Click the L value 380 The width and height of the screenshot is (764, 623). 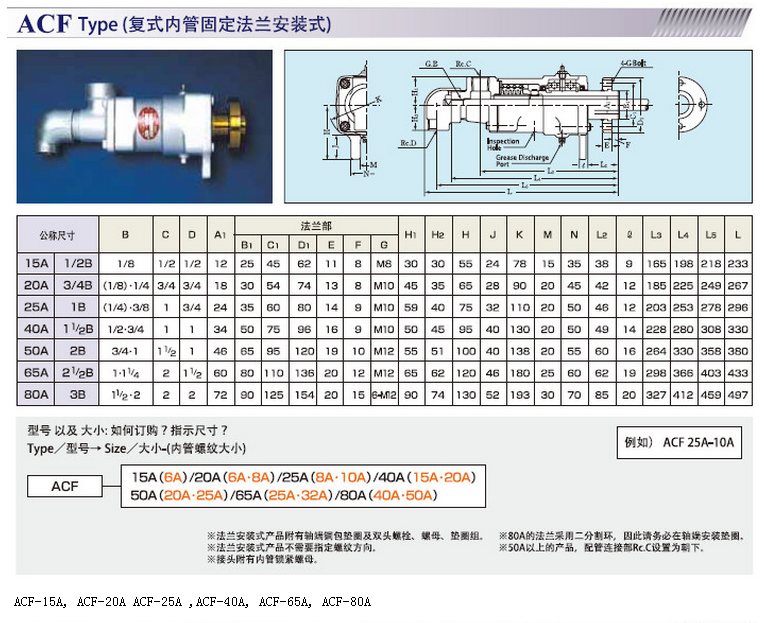(x=738, y=351)
